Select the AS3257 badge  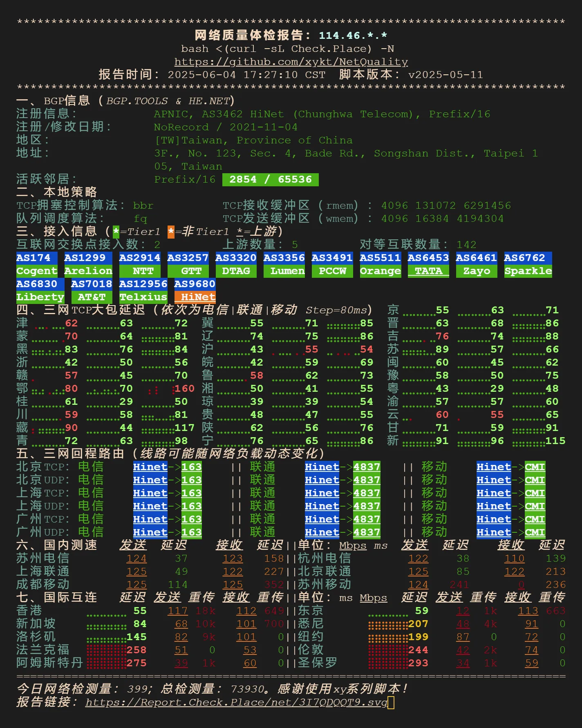pyautogui.click(x=188, y=258)
